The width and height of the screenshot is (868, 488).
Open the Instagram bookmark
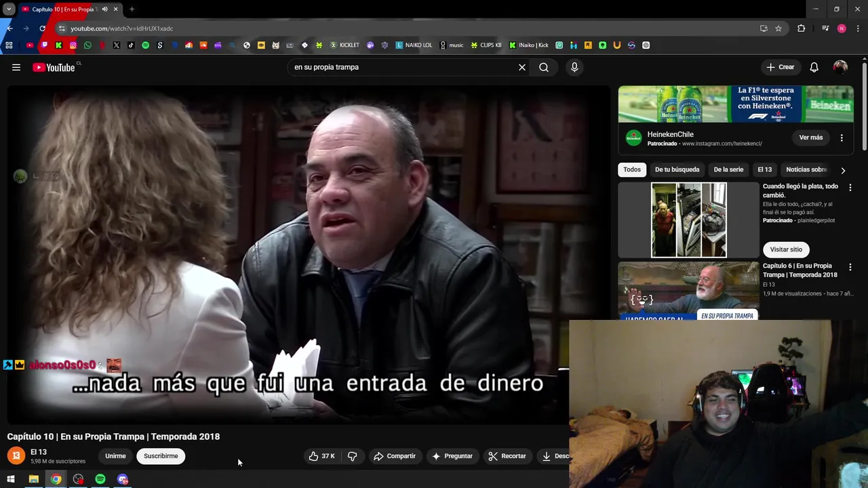[x=73, y=45]
